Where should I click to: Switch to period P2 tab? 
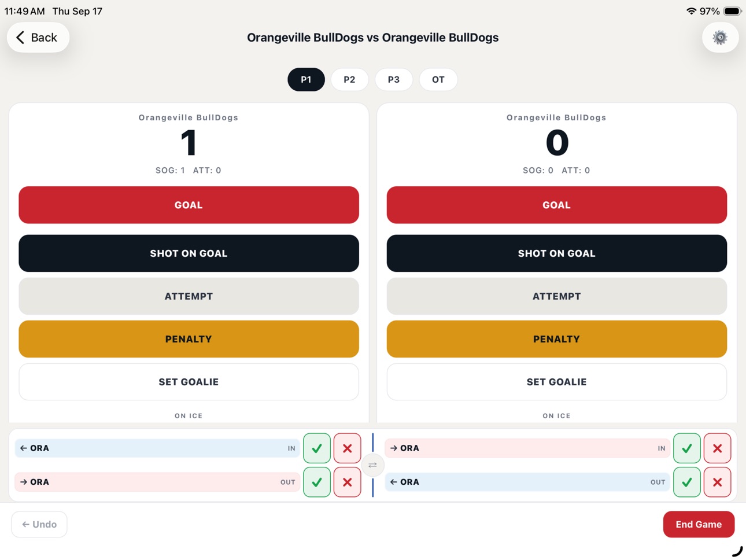(349, 79)
